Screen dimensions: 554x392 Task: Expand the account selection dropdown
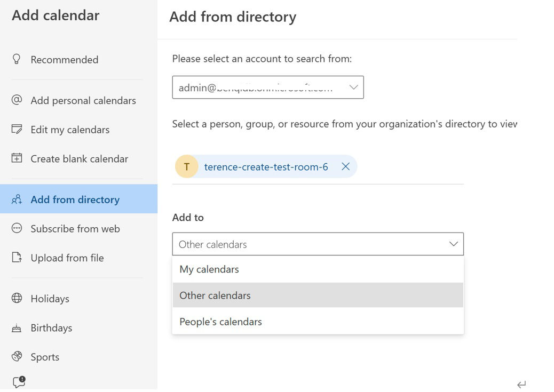(353, 87)
